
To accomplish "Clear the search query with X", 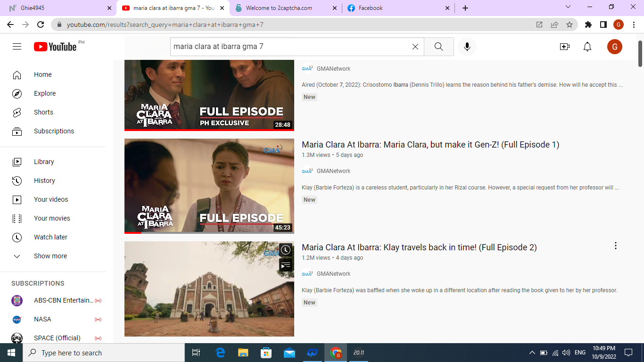I will (415, 47).
